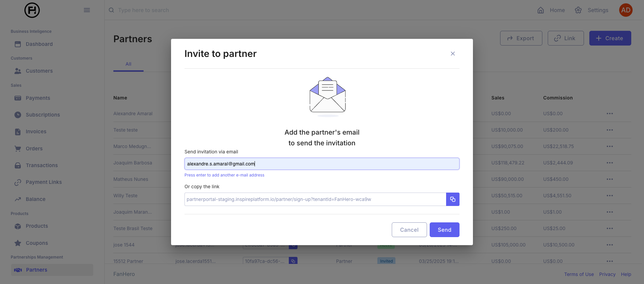This screenshot has width=644, height=284.
Task: Click the Home text link
Action: click(557, 10)
